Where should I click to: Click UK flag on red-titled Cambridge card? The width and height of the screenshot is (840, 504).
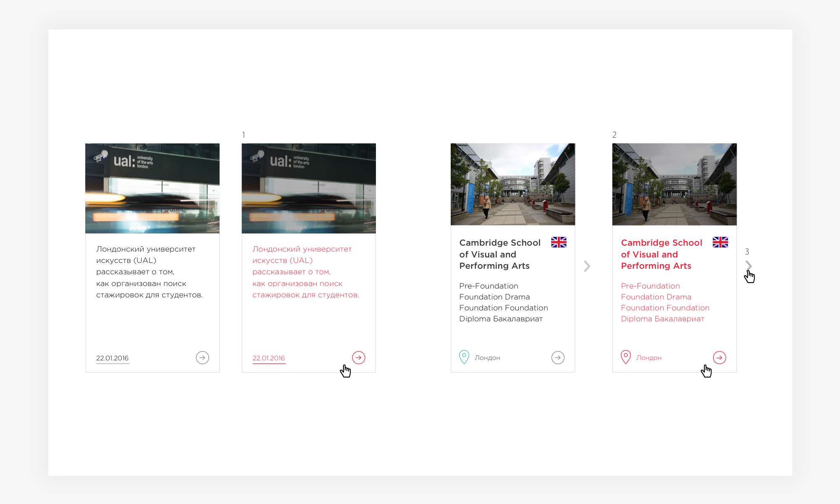point(720,242)
